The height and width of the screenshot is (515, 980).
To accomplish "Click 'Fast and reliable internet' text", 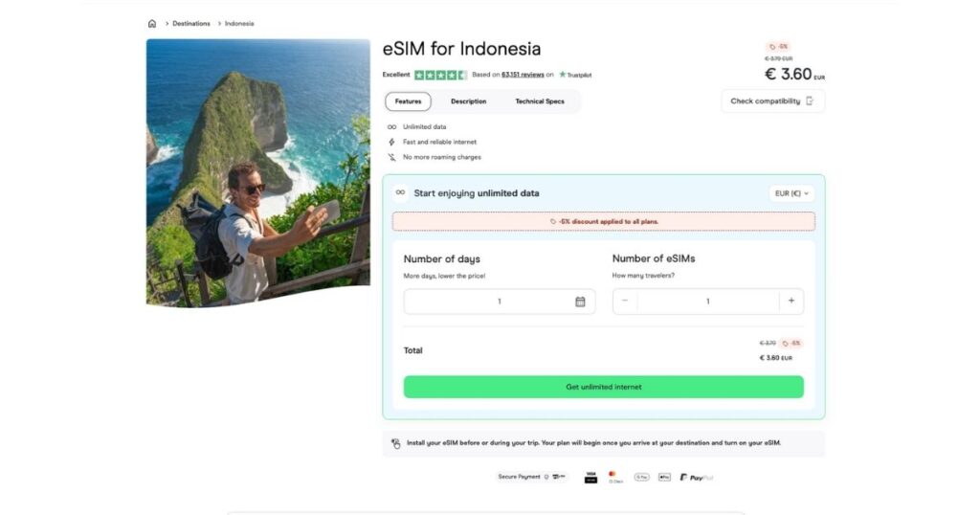I will 439,142.
